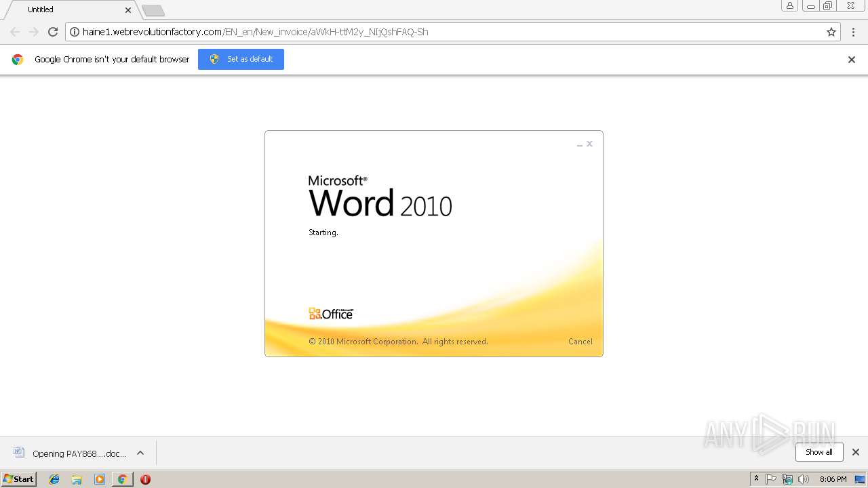
Task: Click the shield icon on Set as default
Action: click(214, 59)
